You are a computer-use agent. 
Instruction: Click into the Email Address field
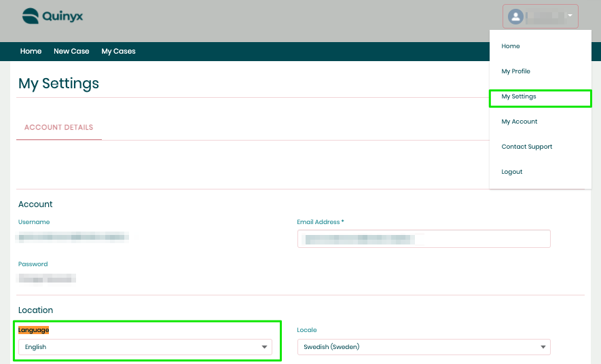(x=424, y=239)
